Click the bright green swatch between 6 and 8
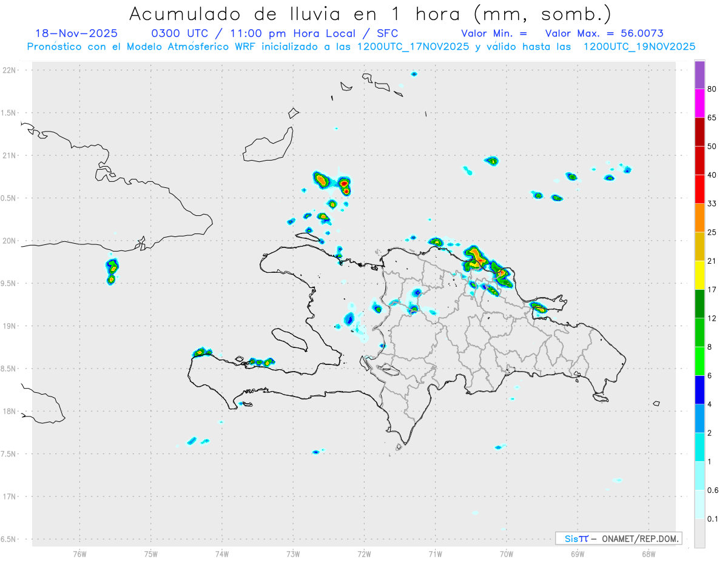This screenshot has width=728, height=562. pos(699,360)
